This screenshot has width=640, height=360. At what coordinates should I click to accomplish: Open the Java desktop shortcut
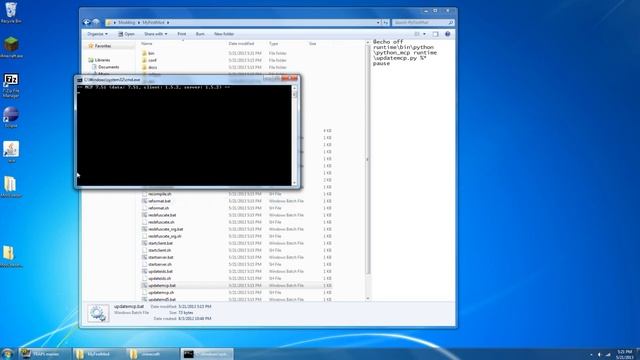pos(11,152)
